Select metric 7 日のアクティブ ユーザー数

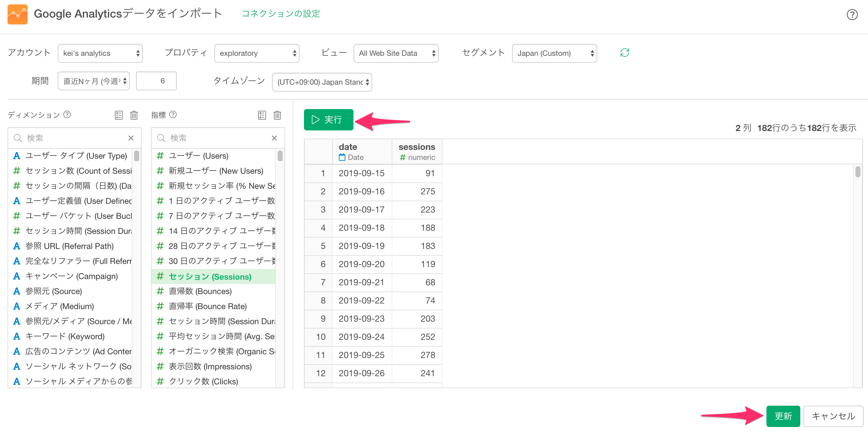pos(214,216)
